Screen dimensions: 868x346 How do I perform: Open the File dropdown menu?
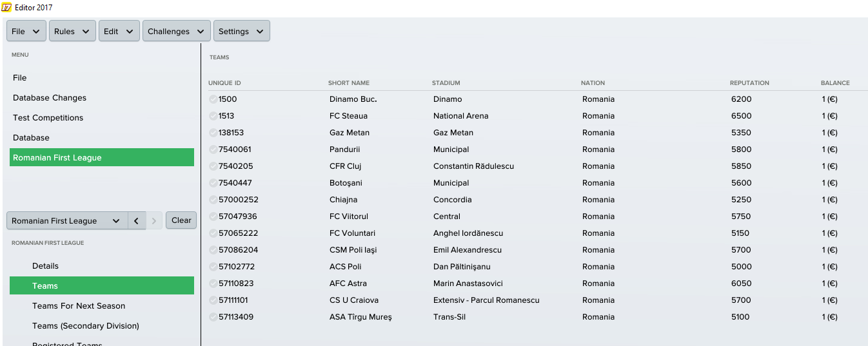click(26, 32)
